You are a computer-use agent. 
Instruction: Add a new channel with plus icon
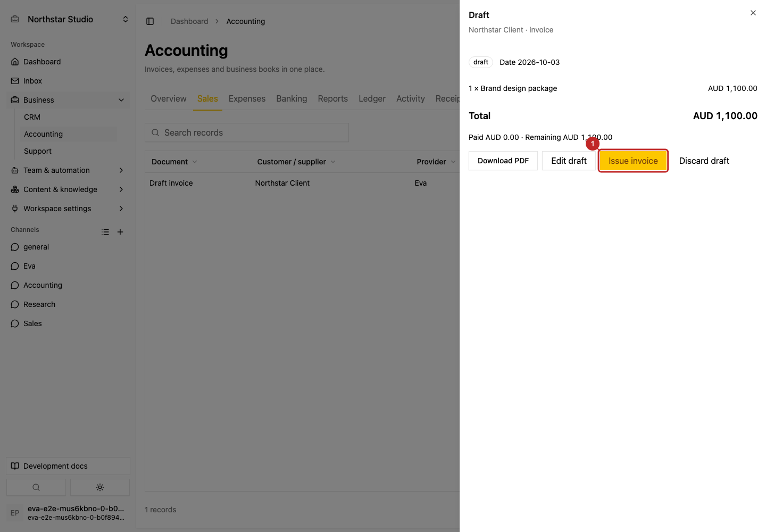click(x=120, y=232)
